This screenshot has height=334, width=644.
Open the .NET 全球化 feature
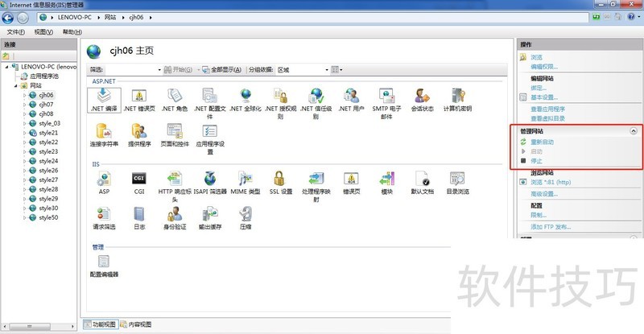[246, 101]
